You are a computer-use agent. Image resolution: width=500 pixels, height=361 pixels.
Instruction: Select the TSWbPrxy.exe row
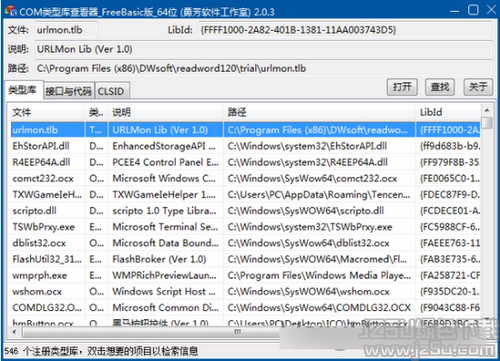point(245,227)
